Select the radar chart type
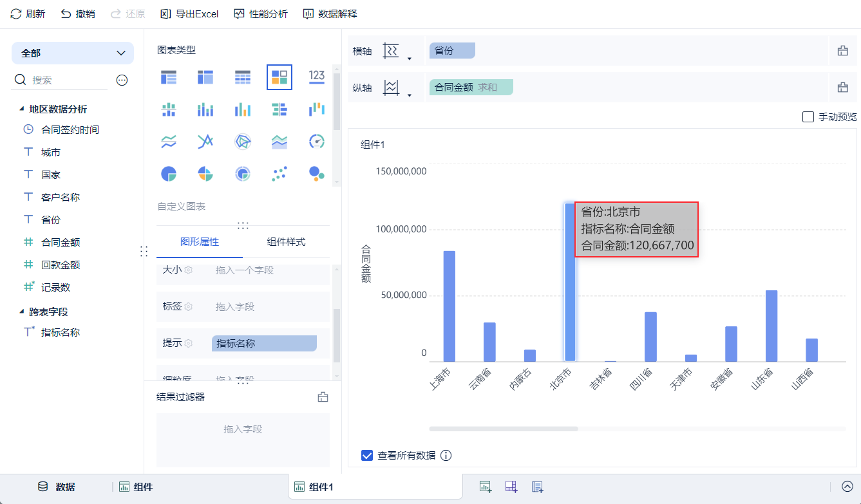Image resolution: width=861 pixels, height=504 pixels. pos(242,142)
